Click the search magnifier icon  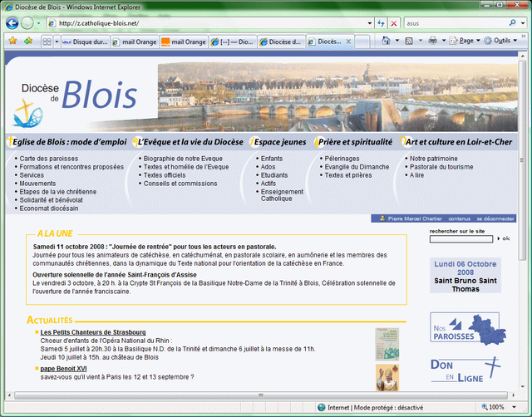[511, 23]
